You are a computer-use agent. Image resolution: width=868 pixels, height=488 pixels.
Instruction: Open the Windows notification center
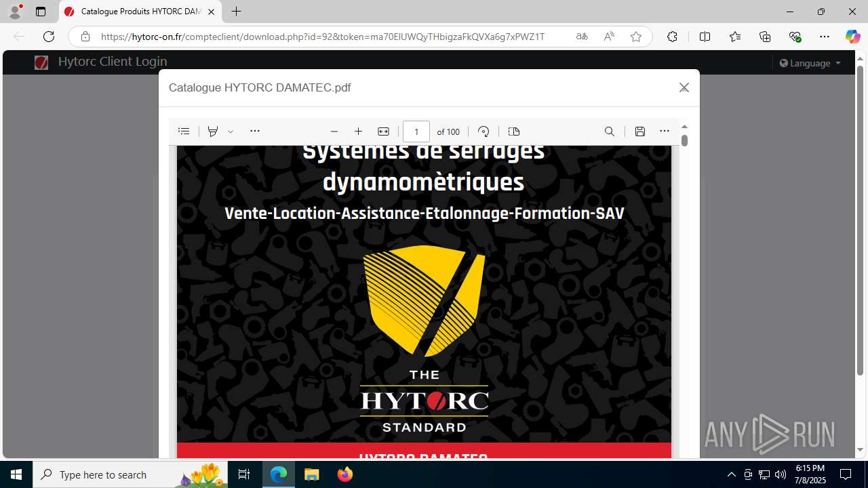click(x=846, y=474)
